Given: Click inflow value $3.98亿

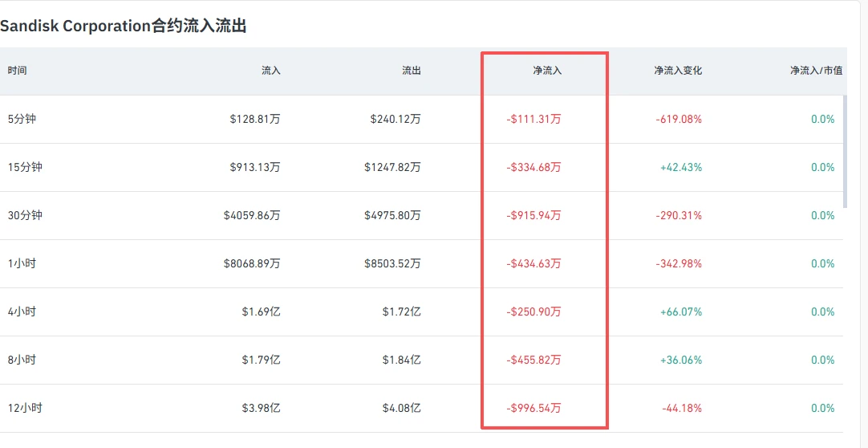Looking at the screenshot, I should [x=262, y=408].
